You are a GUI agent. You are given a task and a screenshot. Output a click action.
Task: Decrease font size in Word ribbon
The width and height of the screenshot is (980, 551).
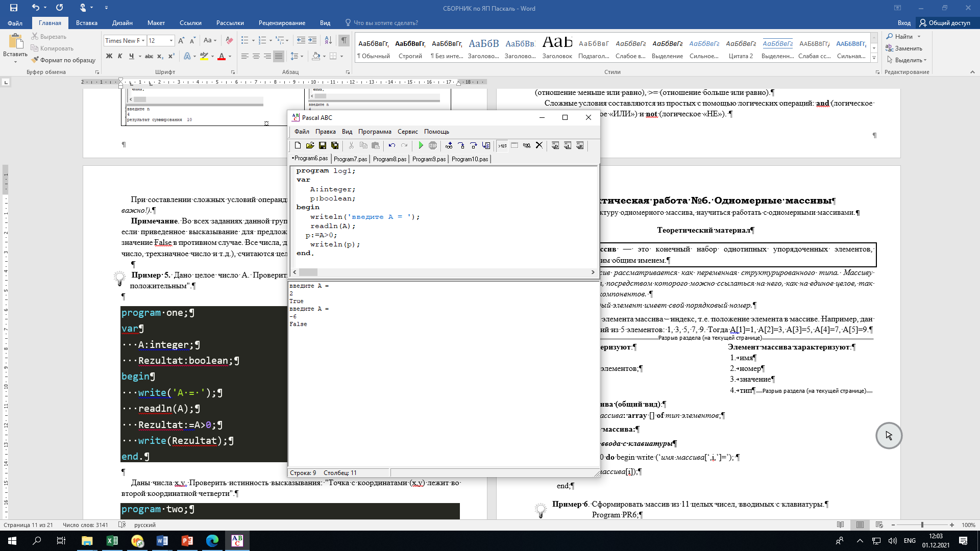(192, 41)
